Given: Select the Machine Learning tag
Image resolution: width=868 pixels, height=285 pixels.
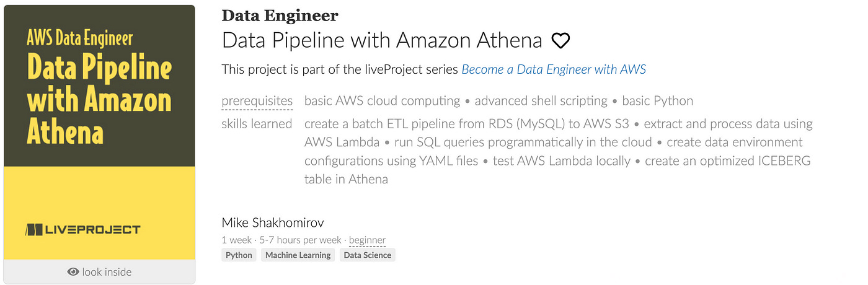Looking at the screenshot, I should coord(298,255).
